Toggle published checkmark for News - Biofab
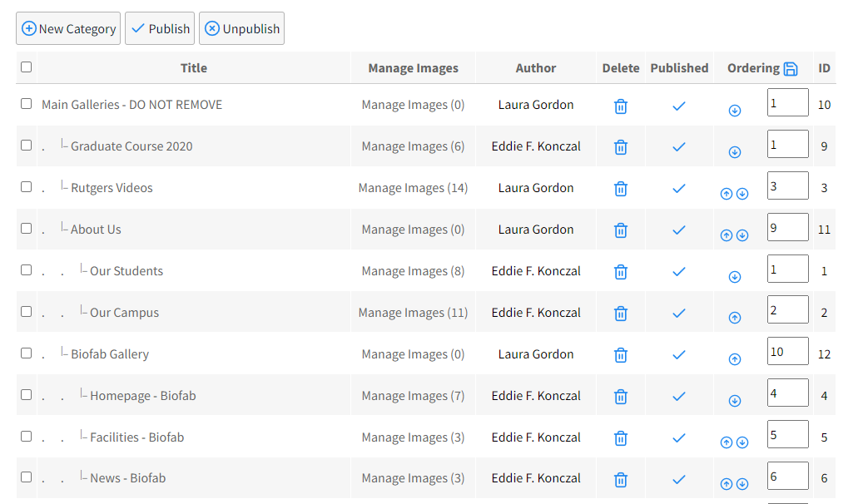 pyautogui.click(x=679, y=480)
